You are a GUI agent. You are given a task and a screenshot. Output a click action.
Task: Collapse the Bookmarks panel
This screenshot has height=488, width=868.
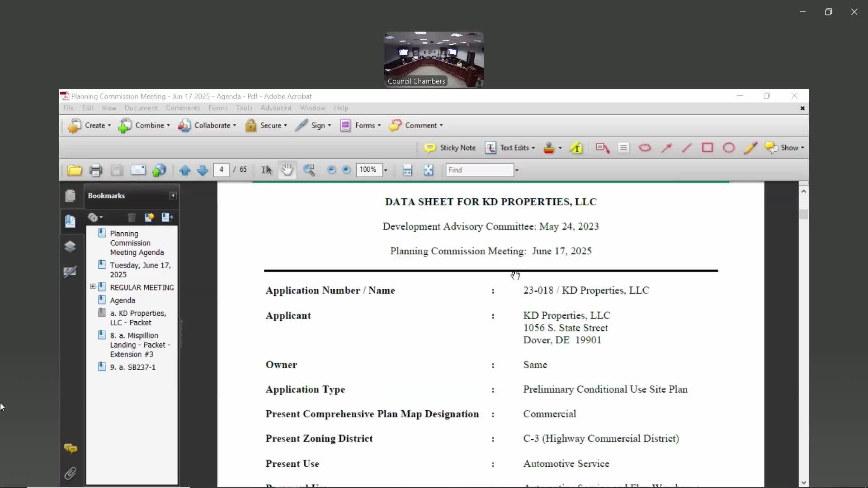(x=172, y=196)
